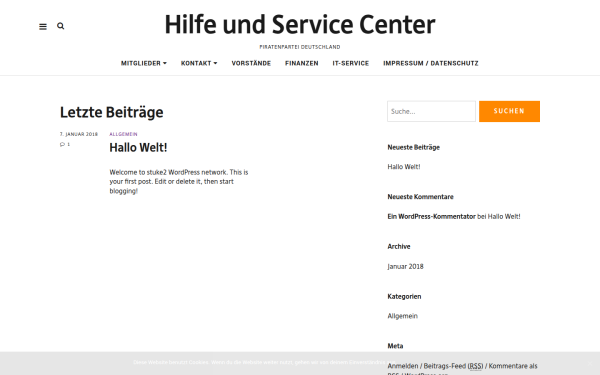Focus the Suche search input field

click(431, 111)
